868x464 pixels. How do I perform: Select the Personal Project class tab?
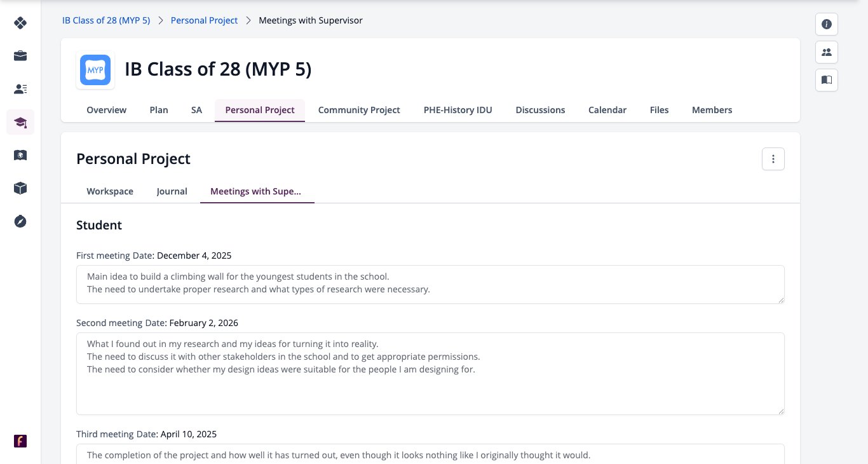coord(260,110)
